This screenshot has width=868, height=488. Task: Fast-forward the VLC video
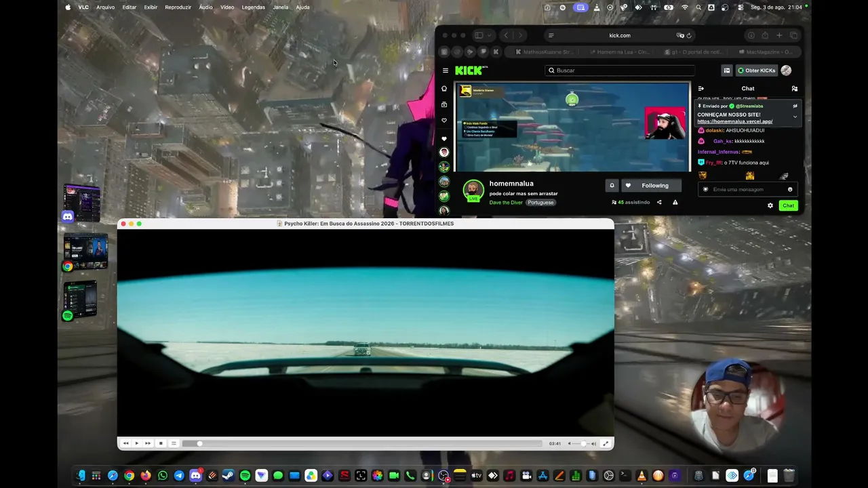coord(148,443)
